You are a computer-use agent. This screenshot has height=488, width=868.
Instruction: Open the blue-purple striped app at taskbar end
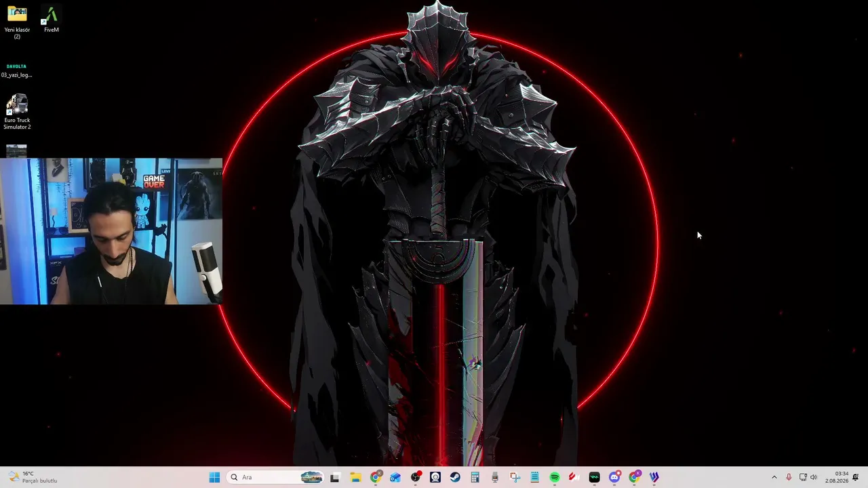[654, 477]
